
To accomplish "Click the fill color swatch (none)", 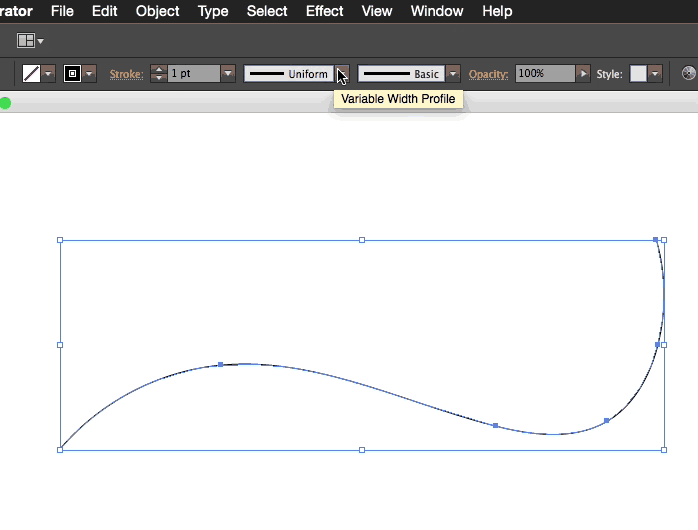I will coord(31,74).
